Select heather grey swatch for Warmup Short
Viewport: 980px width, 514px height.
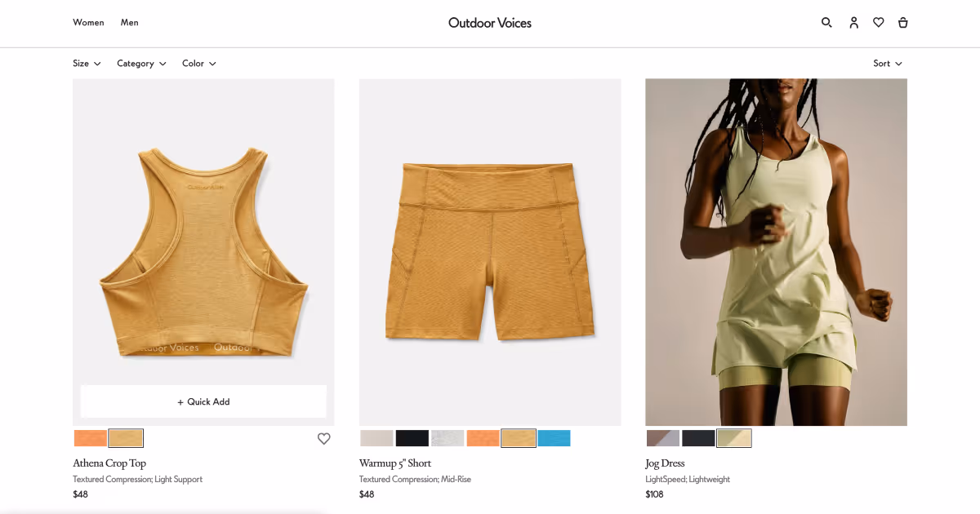click(448, 438)
